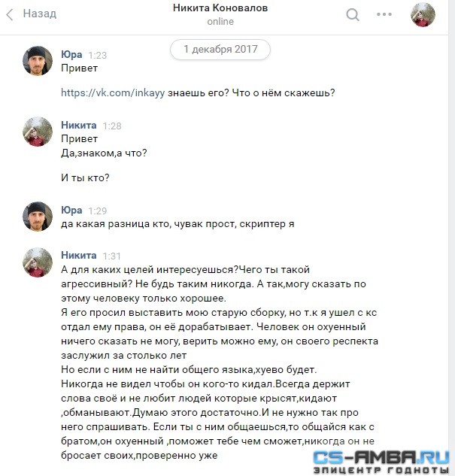
Task: Open sender name Юра at 1:29
Action: pos(71,210)
